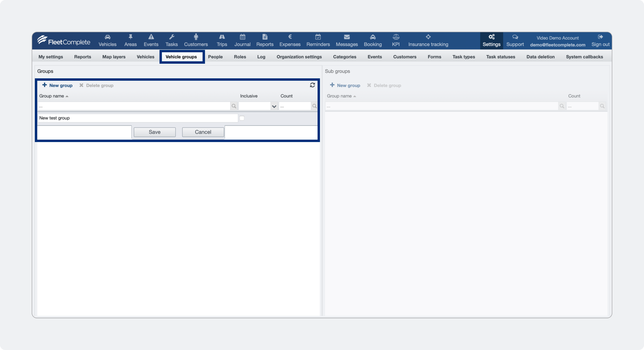Screen dimensions: 644x350
Task: Expand the Inclusive filter dropdown
Action: [x=274, y=106]
